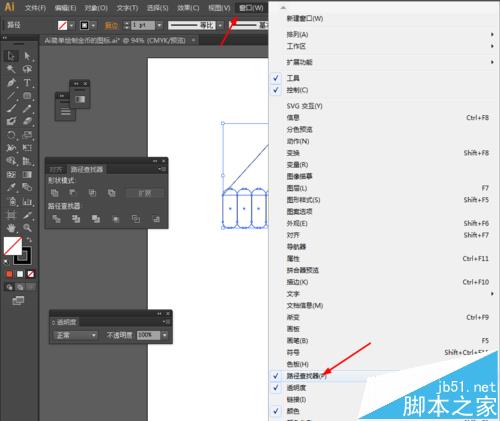
Task: Click Crop in Pathfinder panel
Action: click(x=116, y=219)
